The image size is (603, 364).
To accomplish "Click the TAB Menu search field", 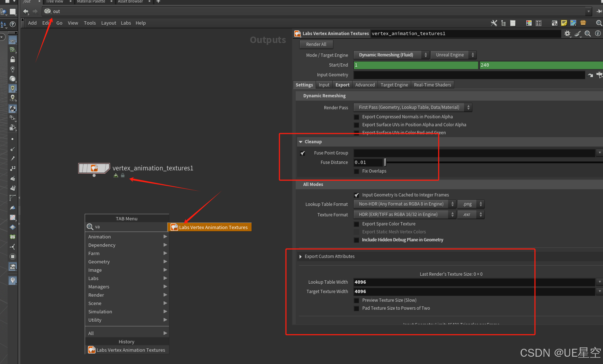I will point(127,227).
